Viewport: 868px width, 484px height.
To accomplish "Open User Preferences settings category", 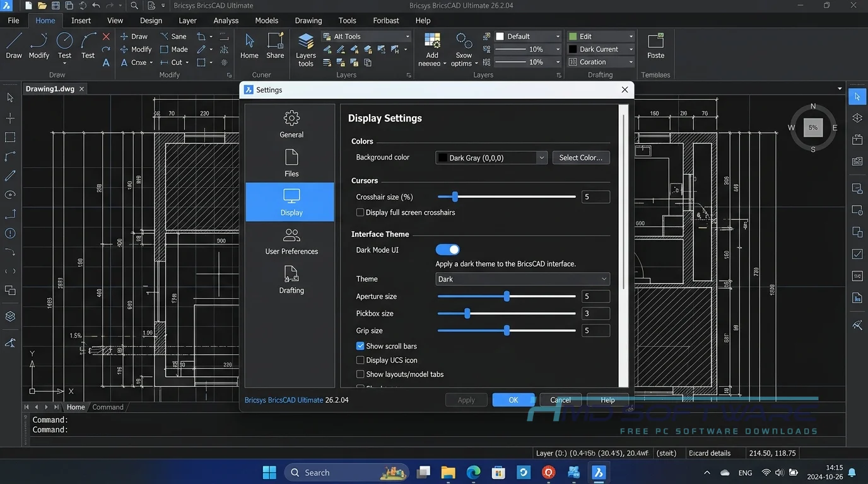I will pyautogui.click(x=291, y=241).
